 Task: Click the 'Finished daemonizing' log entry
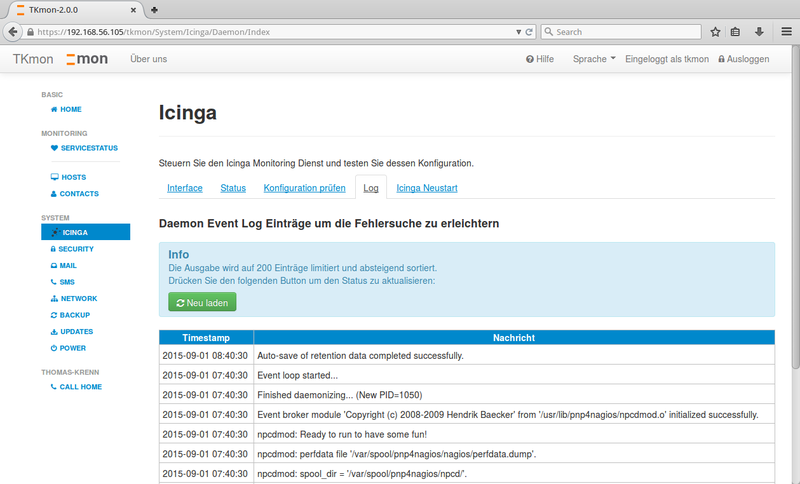340,395
